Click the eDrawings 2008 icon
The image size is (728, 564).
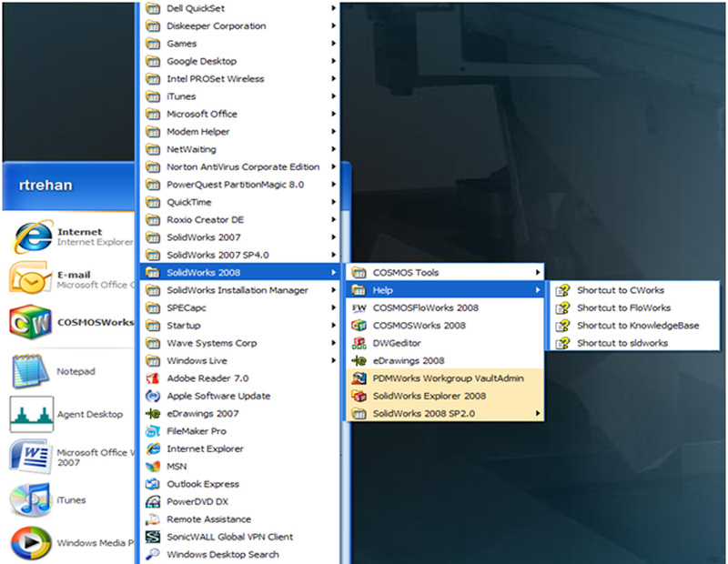[x=359, y=360]
